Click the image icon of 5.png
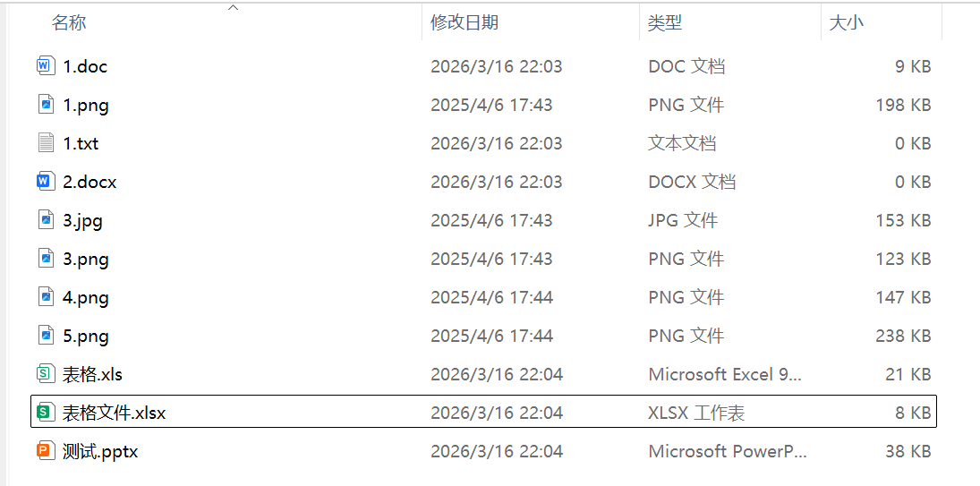This screenshot has width=980, height=486. [x=46, y=336]
